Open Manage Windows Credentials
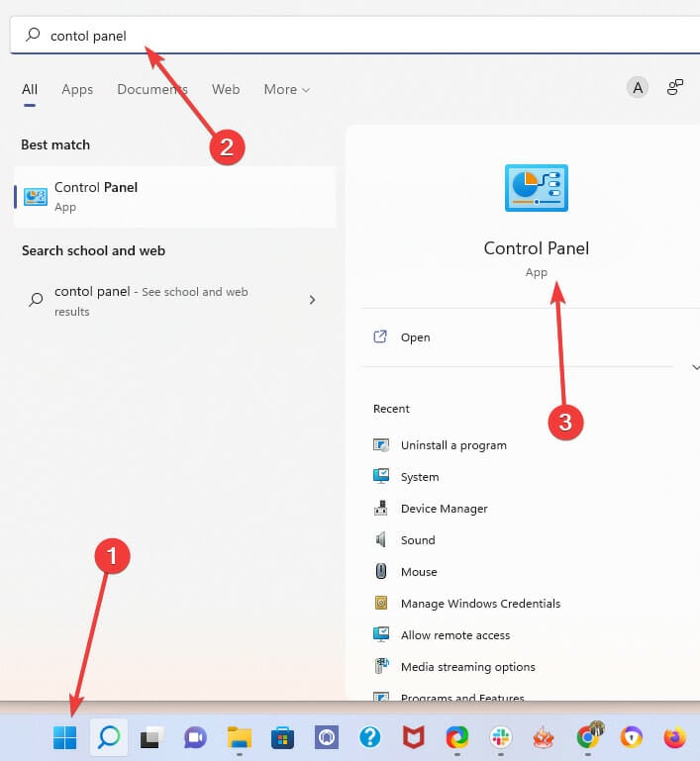700x761 pixels. pos(480,603)
